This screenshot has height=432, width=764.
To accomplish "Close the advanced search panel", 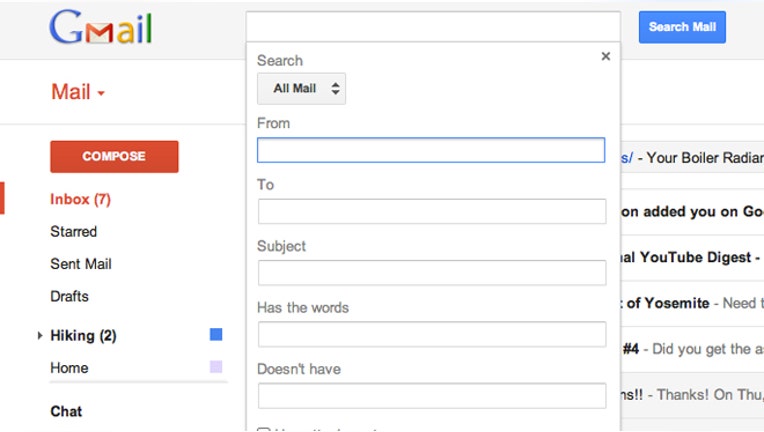I will tap(606, 56).
